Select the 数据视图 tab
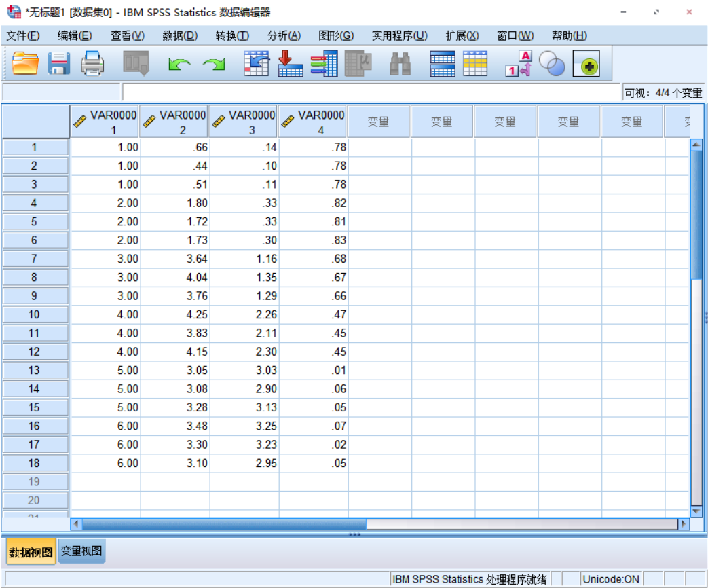Viewport: 708px width, 588px height. click(31, 552)
